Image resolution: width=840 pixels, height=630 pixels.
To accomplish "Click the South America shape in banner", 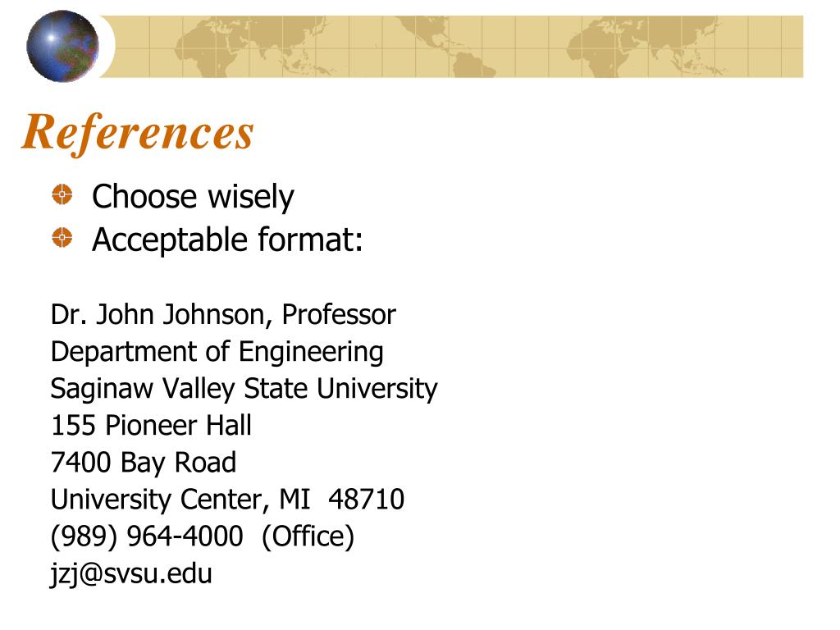I will [472, 66].
